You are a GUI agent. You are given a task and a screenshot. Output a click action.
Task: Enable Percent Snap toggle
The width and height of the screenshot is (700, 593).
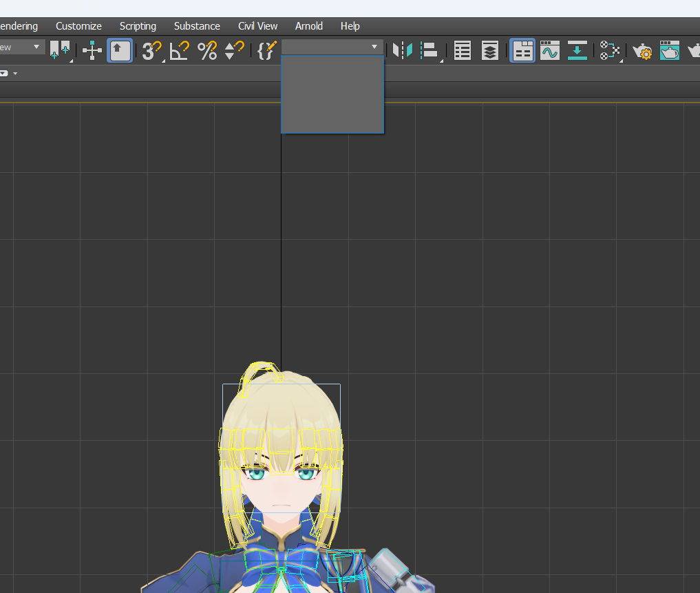click(x=207, y=50)
